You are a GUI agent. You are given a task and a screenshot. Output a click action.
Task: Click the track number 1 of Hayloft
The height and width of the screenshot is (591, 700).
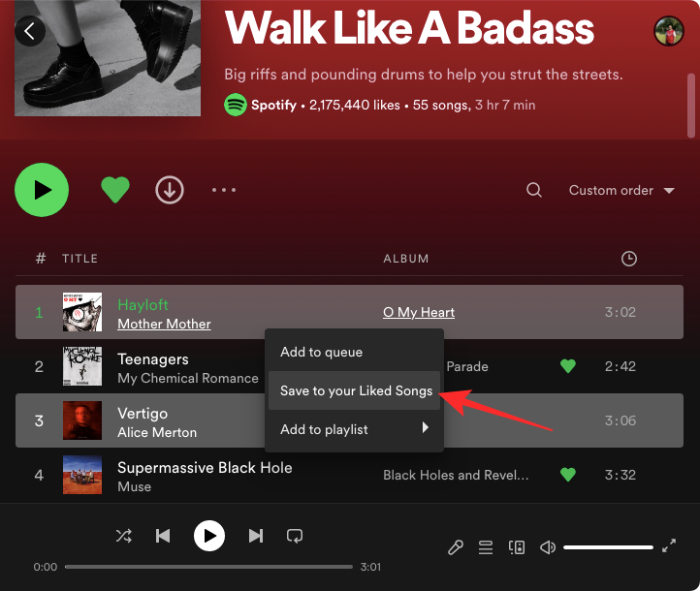[x=39, y=312]
